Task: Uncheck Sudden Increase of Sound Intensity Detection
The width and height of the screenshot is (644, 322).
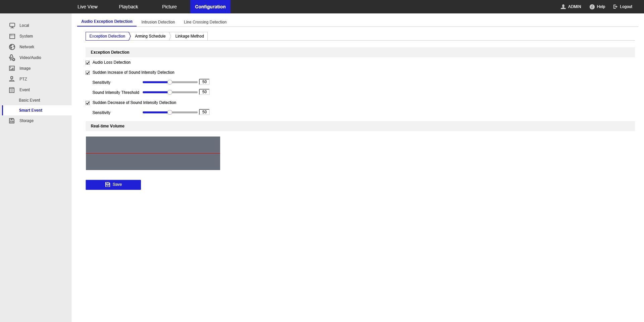Action: click(x=88, y=72)
